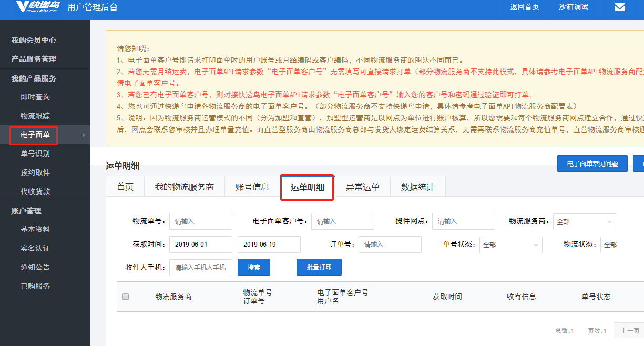Click the 快递鸟 logo in header
Viewport: 644px width, 346px height.
click(37, 7)
